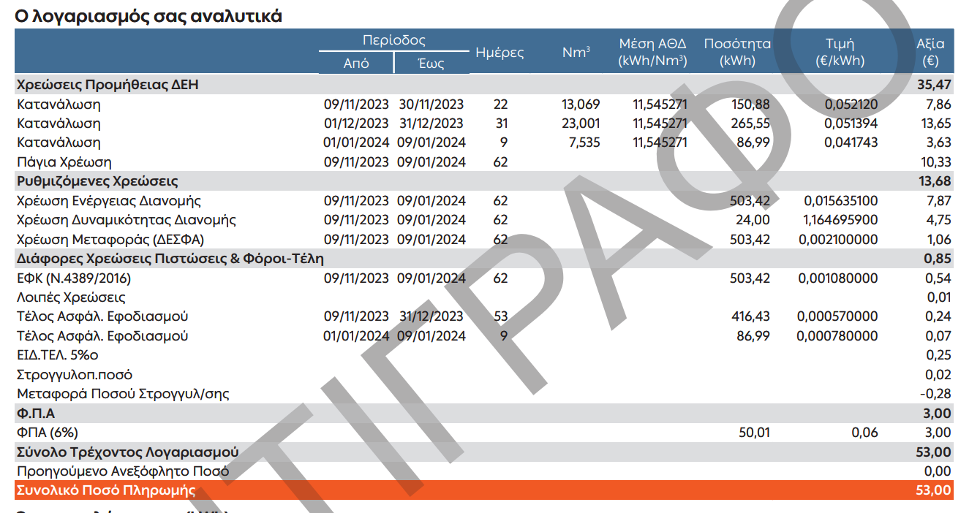Click the quantity "265,55"
Image resolution: width=980 pixels, height=513 pixels.
[750, 123]
